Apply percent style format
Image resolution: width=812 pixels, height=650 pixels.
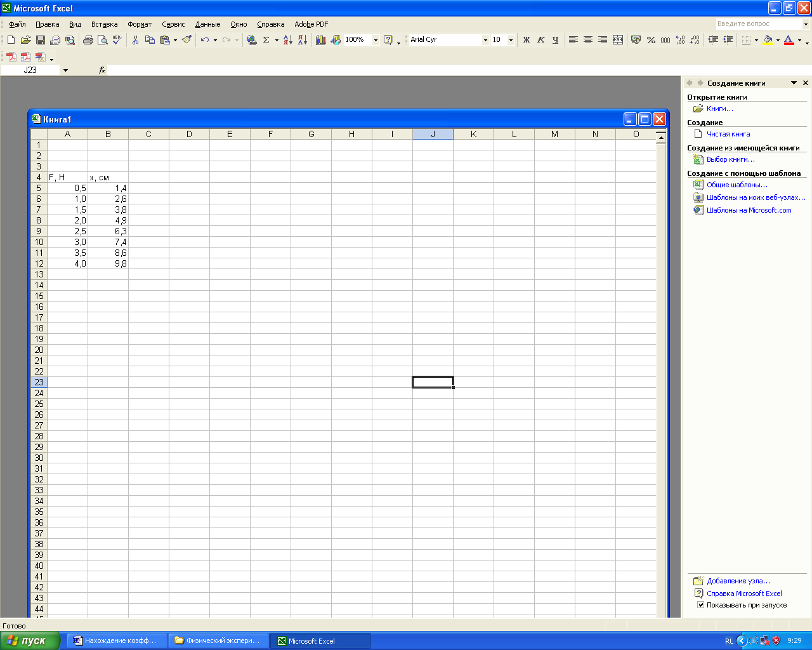pyautogui.click(x=651, y=40)
